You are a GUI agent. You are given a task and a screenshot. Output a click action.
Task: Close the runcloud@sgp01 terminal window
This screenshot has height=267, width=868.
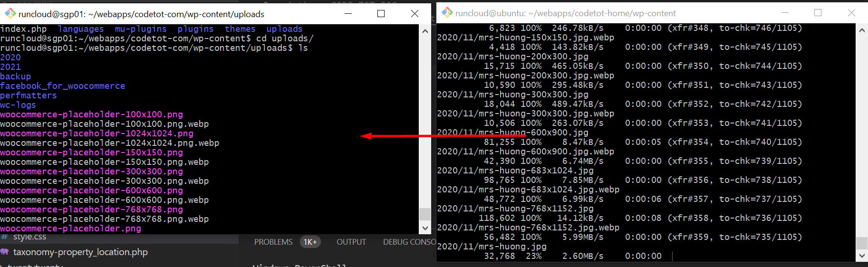[415, 13]
